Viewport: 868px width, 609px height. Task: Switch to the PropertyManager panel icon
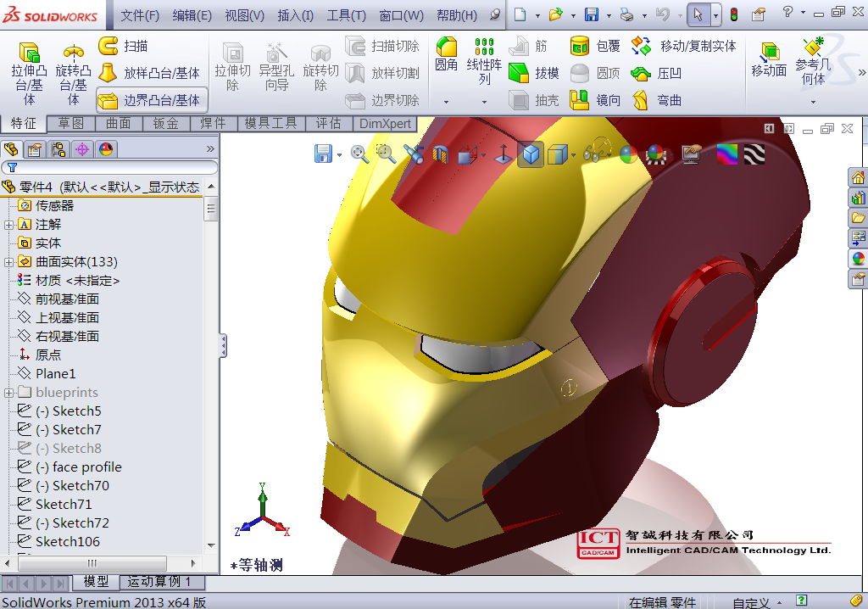[34, 149]
